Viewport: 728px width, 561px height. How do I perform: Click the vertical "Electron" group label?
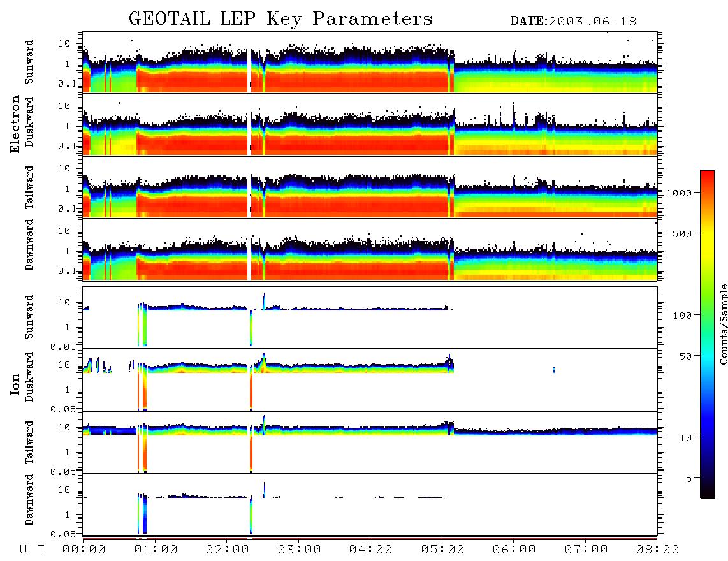click(x=15, y=124)
